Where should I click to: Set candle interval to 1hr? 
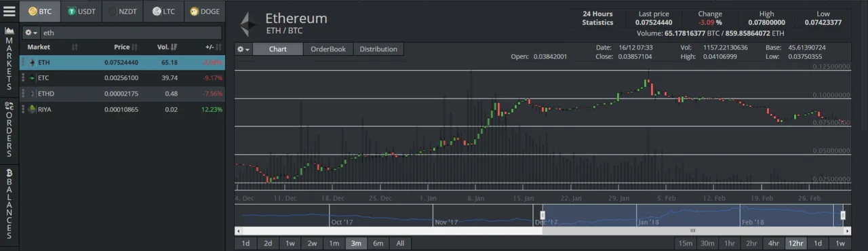pyautogui.click(x=730, y=243)
